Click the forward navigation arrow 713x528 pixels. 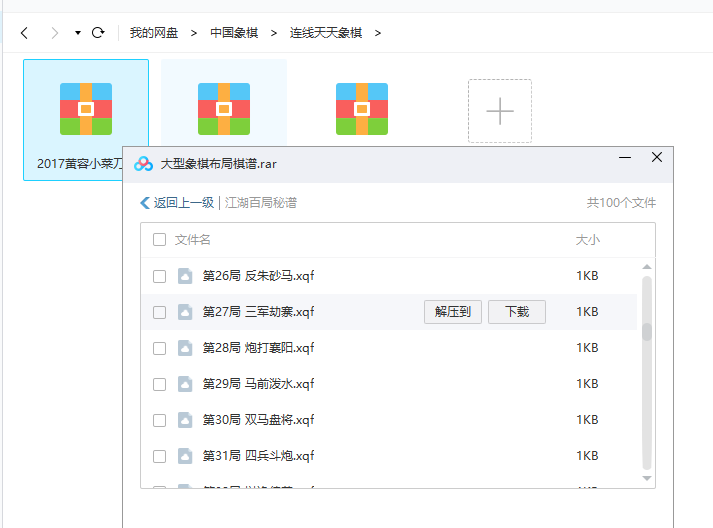tap(54, 33)
